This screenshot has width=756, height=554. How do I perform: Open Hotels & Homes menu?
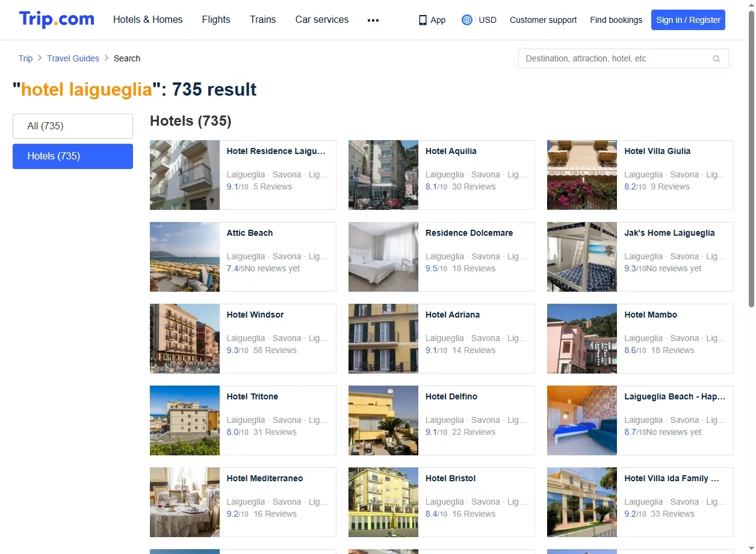[x=148, y=20]
